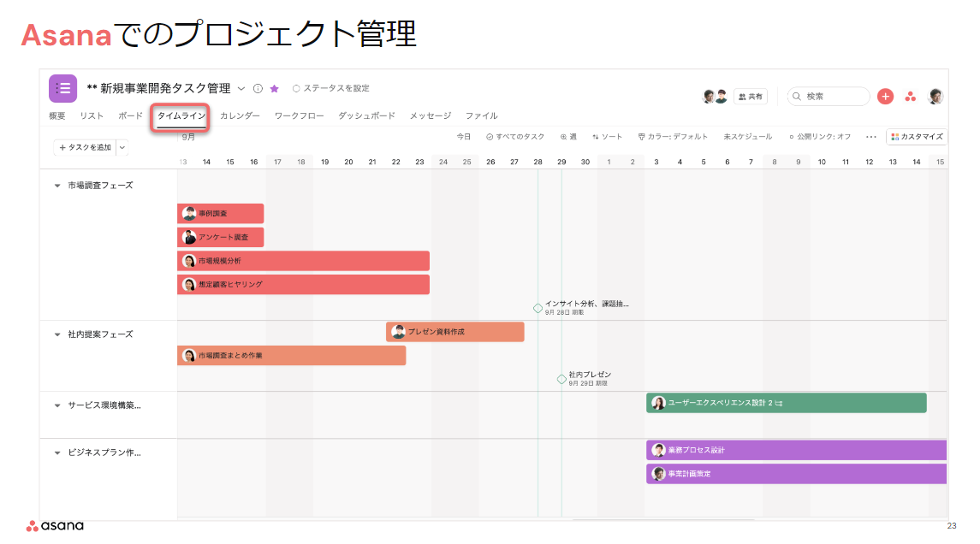Screen dimensions: 980x544
Task: Click the 社内プレゼン milestone diamond
Action: tap(561, 379)
